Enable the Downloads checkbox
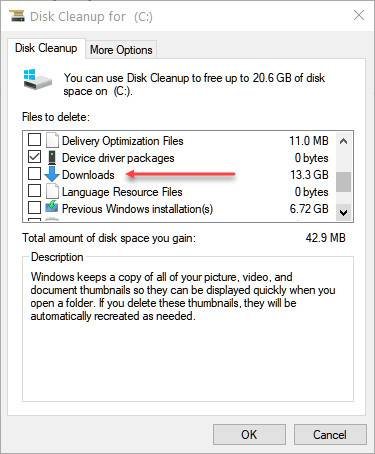The height and width of the screenshot is (454, 375). click(34, 174)
